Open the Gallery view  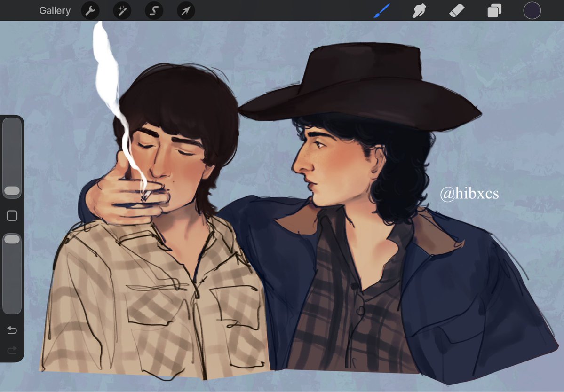[x=55, y=11]
